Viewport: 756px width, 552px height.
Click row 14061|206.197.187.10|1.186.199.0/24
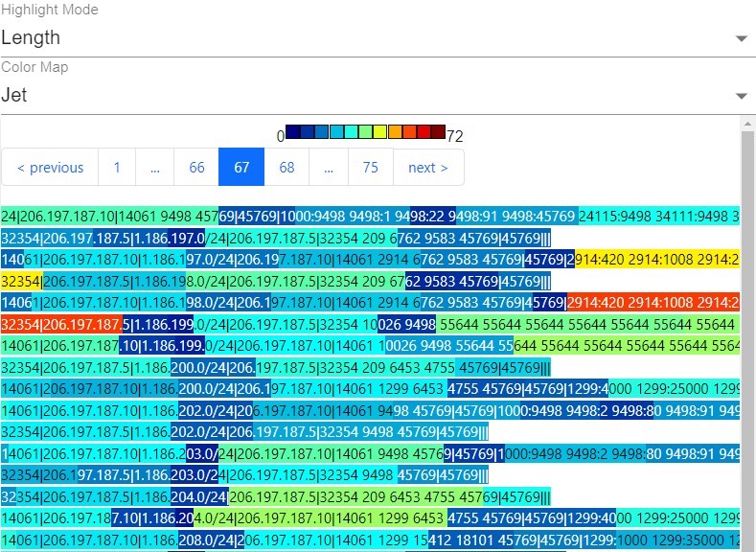tap(370, 346)
